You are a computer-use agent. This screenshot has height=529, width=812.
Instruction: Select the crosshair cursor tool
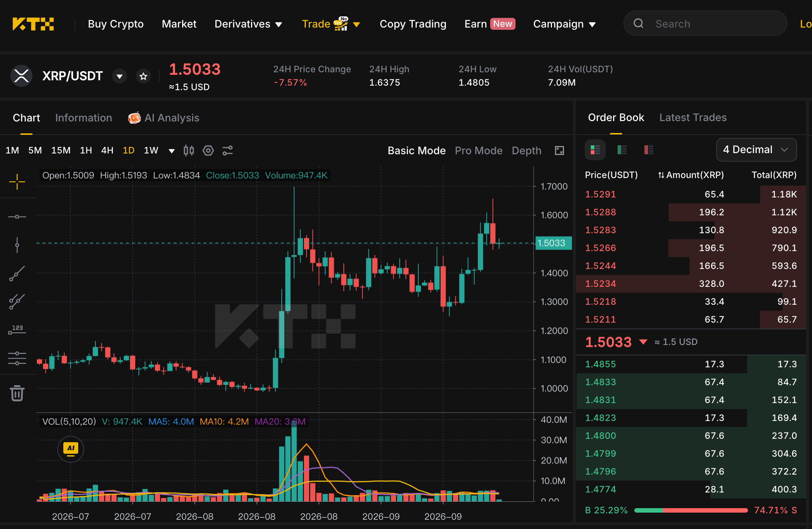pos(17,182)
